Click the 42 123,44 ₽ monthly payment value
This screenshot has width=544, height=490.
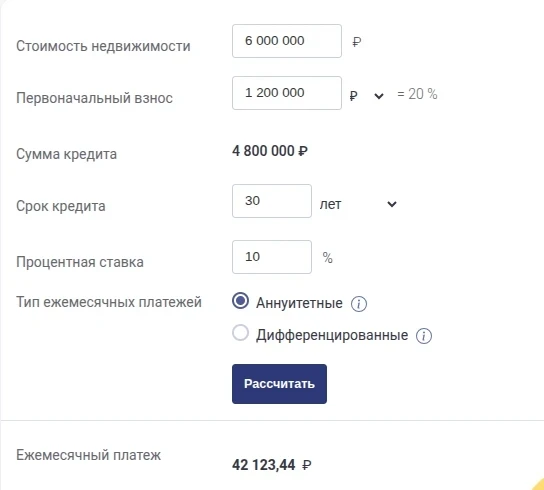pyautogui.click(x=272, y=465)
